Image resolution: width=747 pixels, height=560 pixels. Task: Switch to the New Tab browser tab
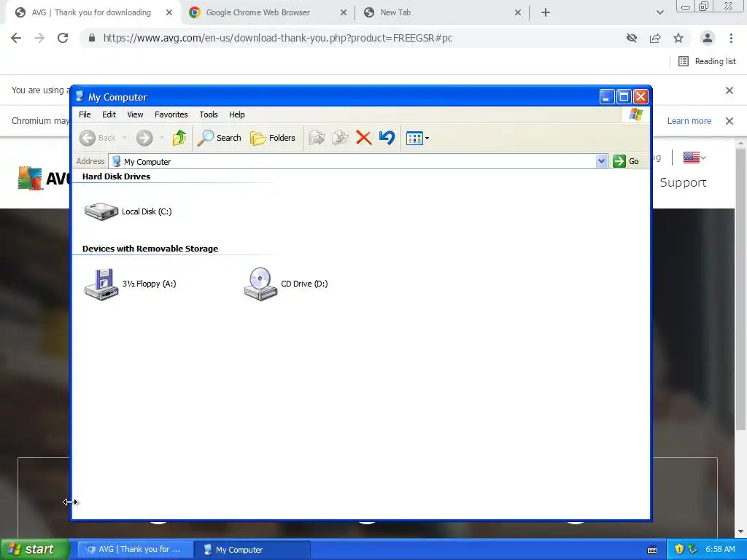coord(395,12)
